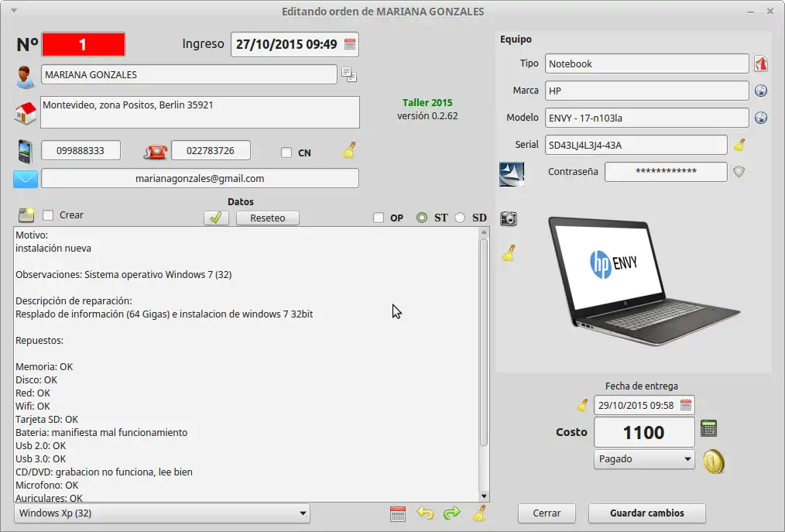This screenshot has height=532, width=785.
Task: Clear Serial field with broom icon
Action: pyautogui.click(x=739, y=145)
